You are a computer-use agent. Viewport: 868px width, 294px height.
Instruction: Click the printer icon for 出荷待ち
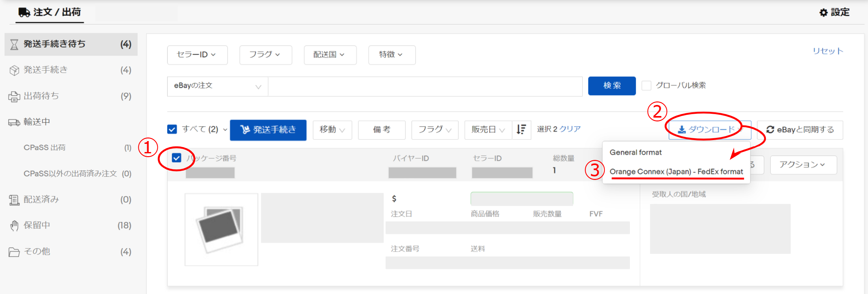[14, 96]
